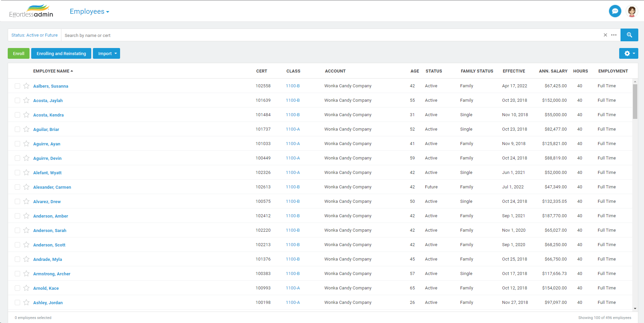Select the checkbox next to Anderson, Amber
This screenshot has width=644, height=323.
click(17, 216)
